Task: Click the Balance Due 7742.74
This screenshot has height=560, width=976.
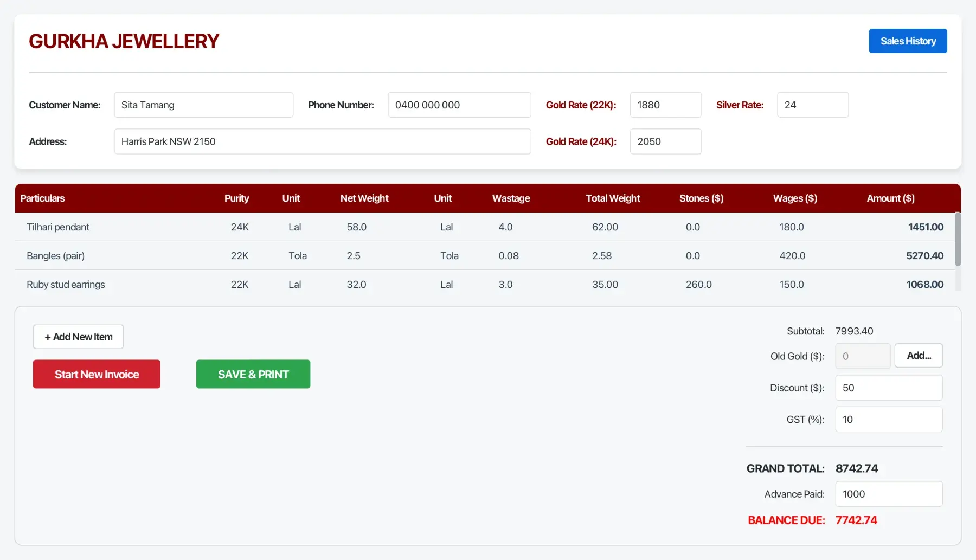Action: (856, 520)
